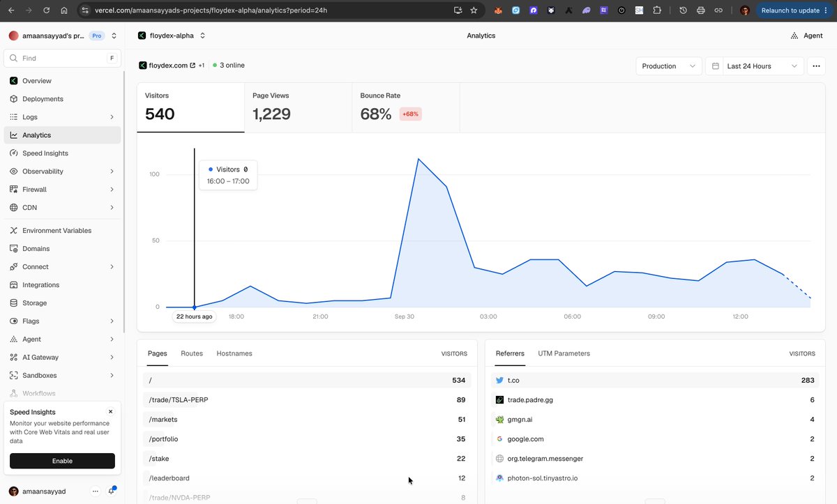Click the Storage database icon
Screen dimensions: 837x504
14,303
